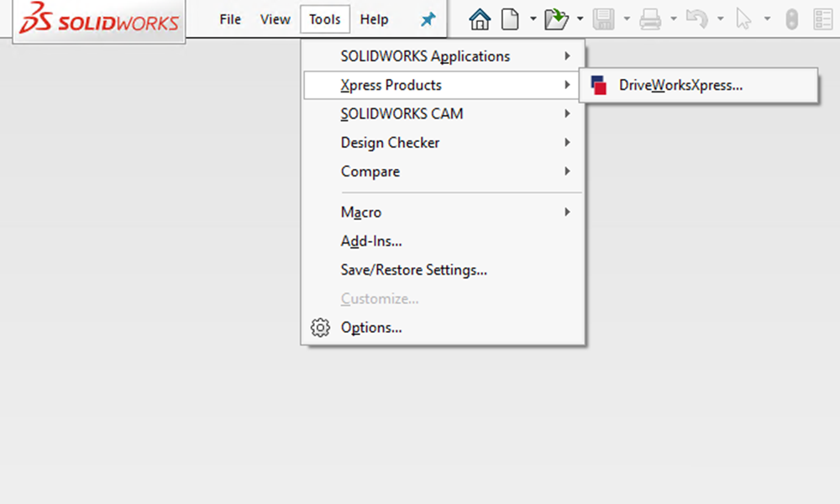Click the Print toolbar icon
The width and height of the screenshot is (840, 504).
click(651, 18)
